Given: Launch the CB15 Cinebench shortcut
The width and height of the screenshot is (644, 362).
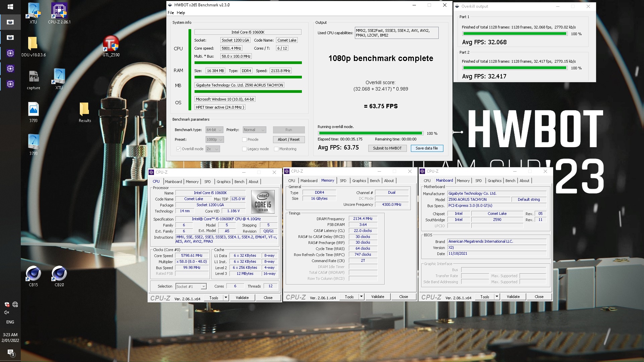Looking at the screenshot, I should (x=33, y=276).
